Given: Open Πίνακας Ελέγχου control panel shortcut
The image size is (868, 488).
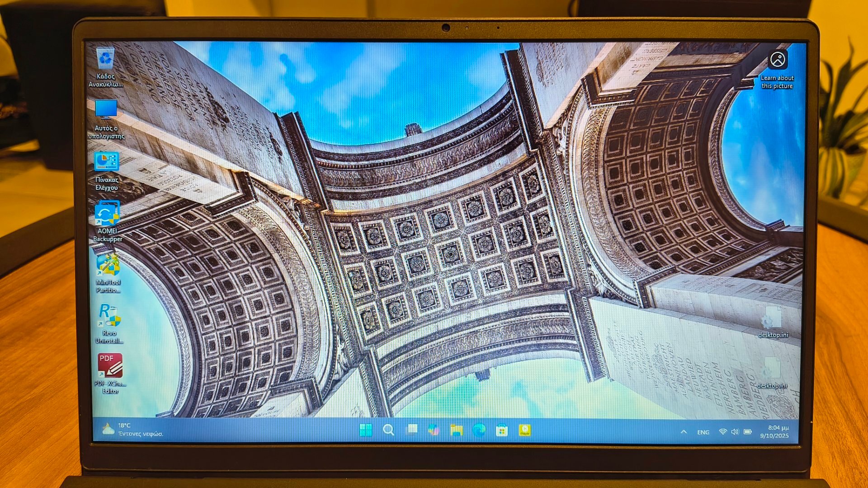Looking at the screenshot, I should [107, 162].
